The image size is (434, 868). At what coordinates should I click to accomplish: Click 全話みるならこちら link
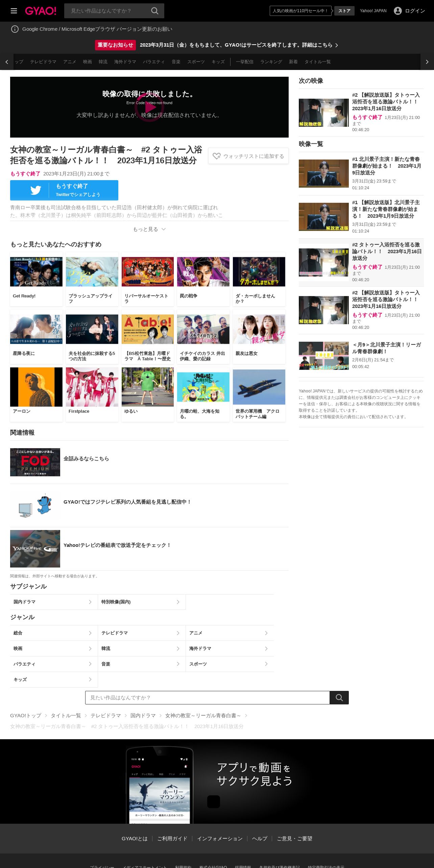(x=86, y=459)
